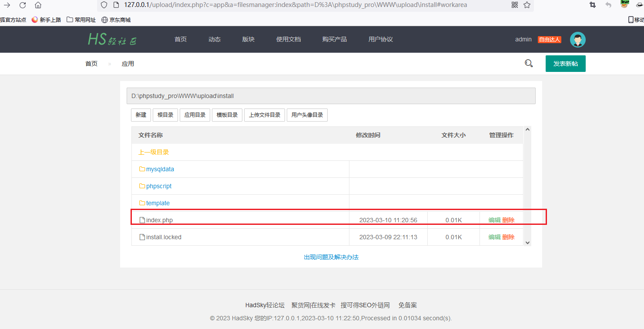Open the HadSky轻论坛 footer link
The image size is (644, 329).
point(265,305)
